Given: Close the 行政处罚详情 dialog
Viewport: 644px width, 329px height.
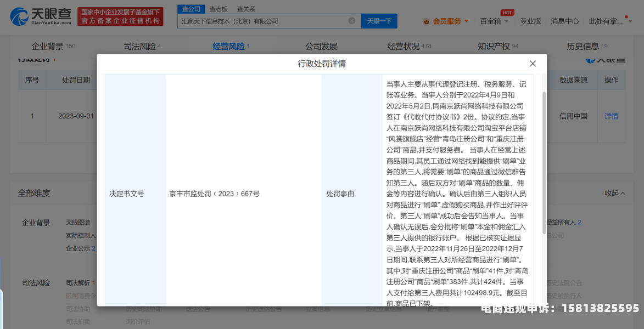Looking at the screenshot, I should 532,64.
